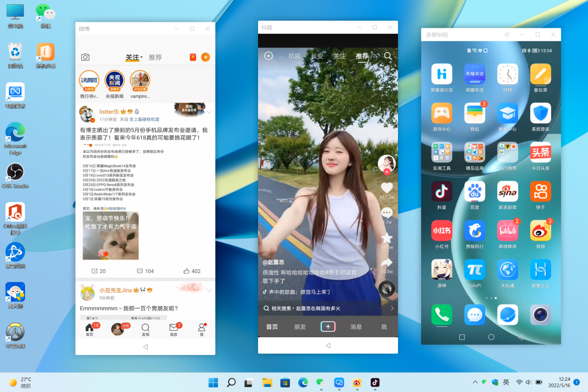Open search magnifier in Douyin
The image size is (588, 392).
coord(388,56)
